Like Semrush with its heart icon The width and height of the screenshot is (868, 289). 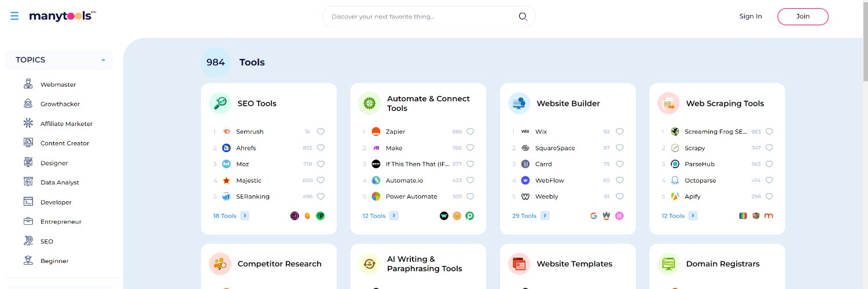321,131
